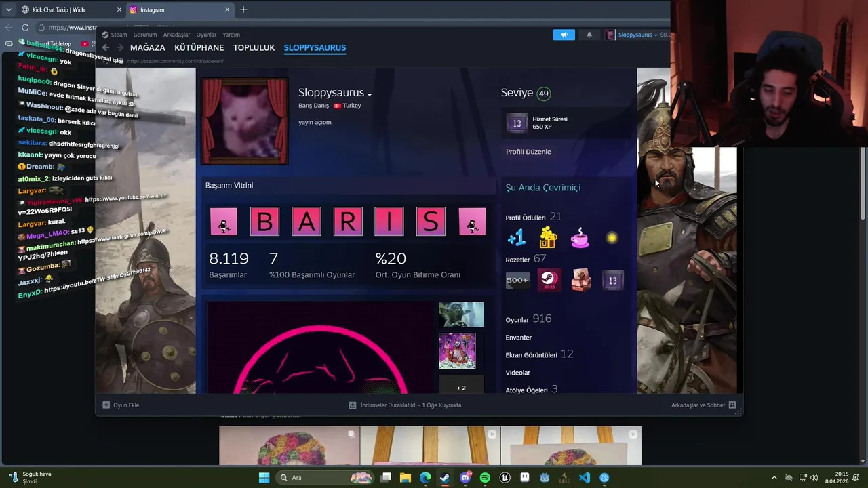Open the Profil Ödülleri link

click(x=533, y=217)
